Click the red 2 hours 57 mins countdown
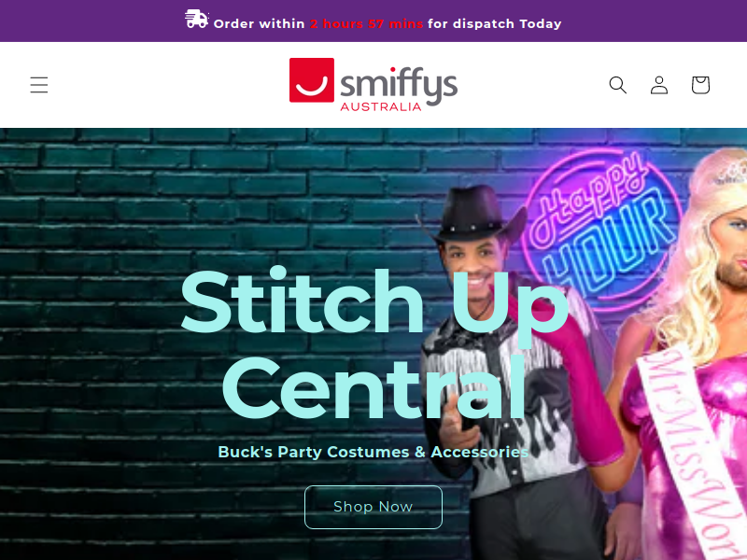This screenshot has height=560, width=747. 366,24
